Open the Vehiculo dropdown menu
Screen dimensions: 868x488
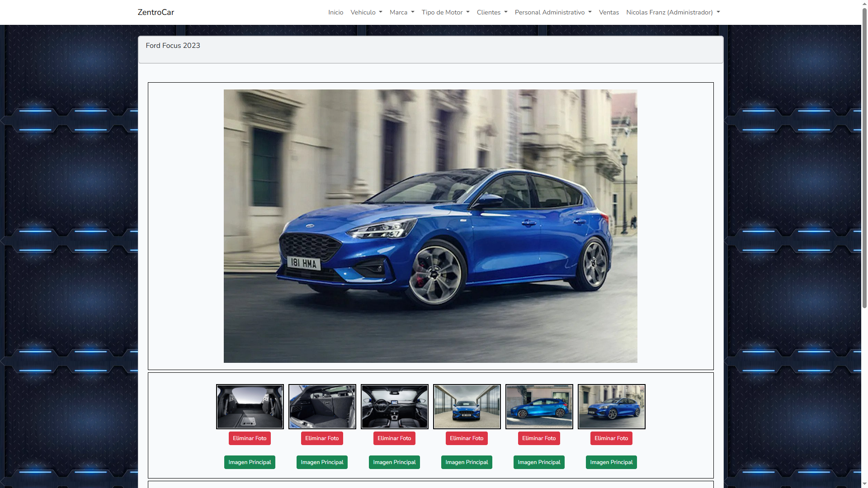[366, 12]
